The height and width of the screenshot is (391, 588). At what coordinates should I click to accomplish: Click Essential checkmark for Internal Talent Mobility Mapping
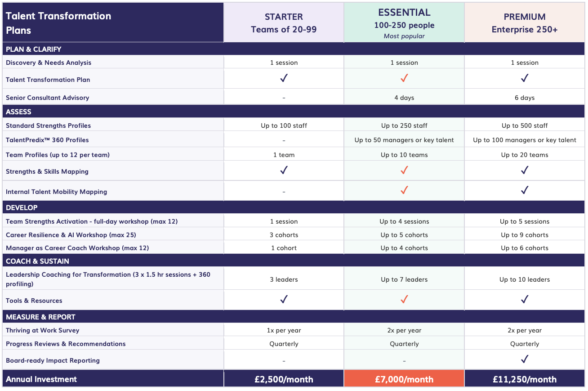coord(404,190)
